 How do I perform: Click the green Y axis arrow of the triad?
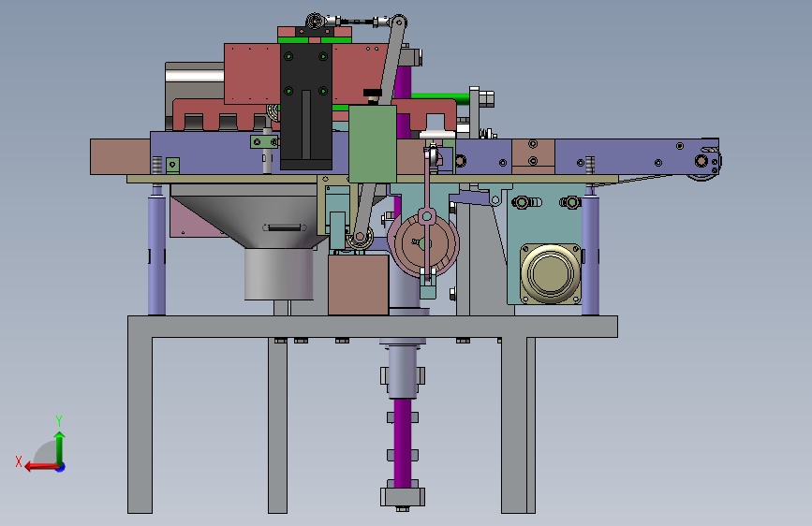point(60,446)
